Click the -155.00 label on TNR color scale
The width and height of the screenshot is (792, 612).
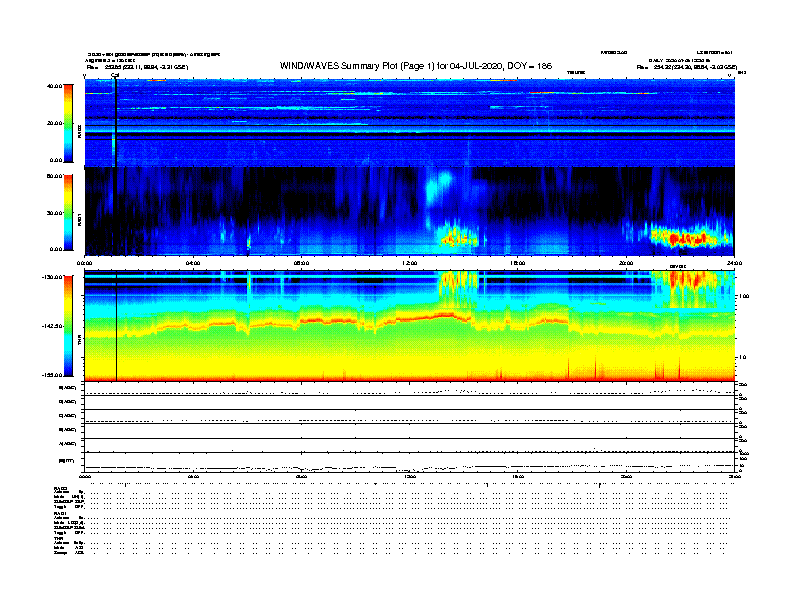pyautogui.click(x=53, y=375)
